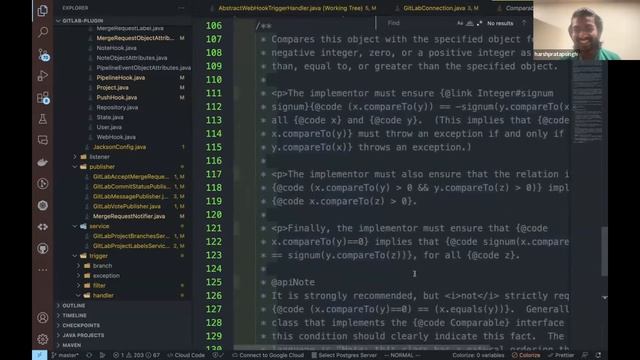640x360 pixels.
Task: Switch to AbstractWebHookTriggerHandler.java tab
Action: point(294,8)
